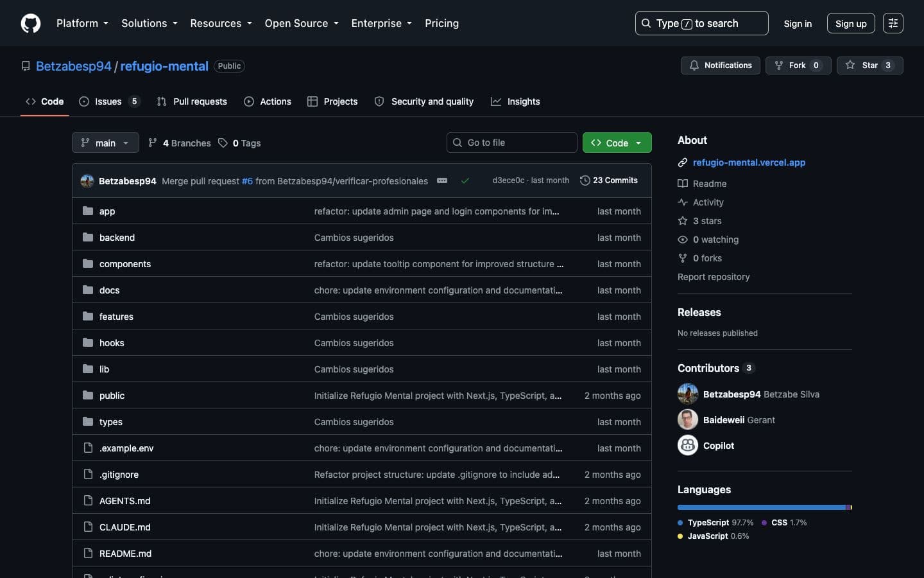Click the TypeScript 97.7% language entry
Viewport: 924px width, 578px height.
[715, 523]
